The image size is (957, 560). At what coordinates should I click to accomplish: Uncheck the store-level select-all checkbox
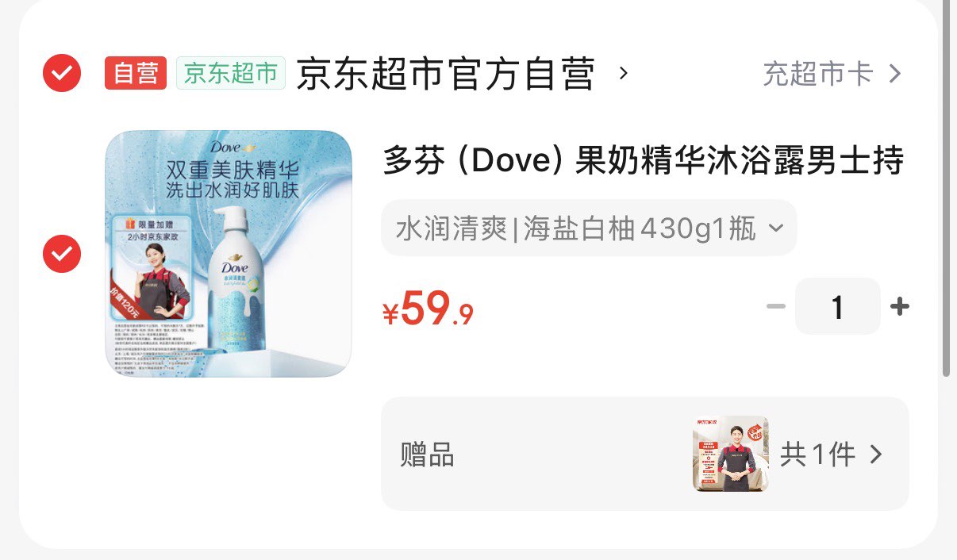tap(61, 73)
